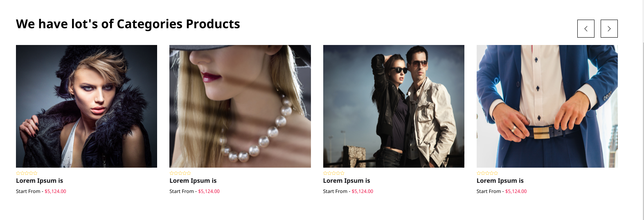Open first product's Lorem Ipsum is title
Image resolution: width=644 pixels, height=220 pixels.
[x=40, y=181]
